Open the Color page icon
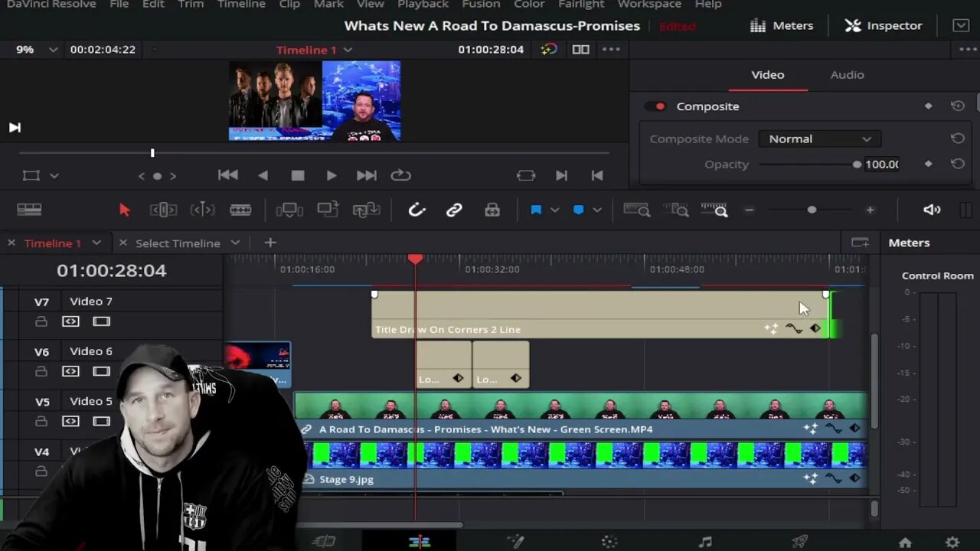Image resolution: width=980 pixels, height=551 pixels. 609,542
